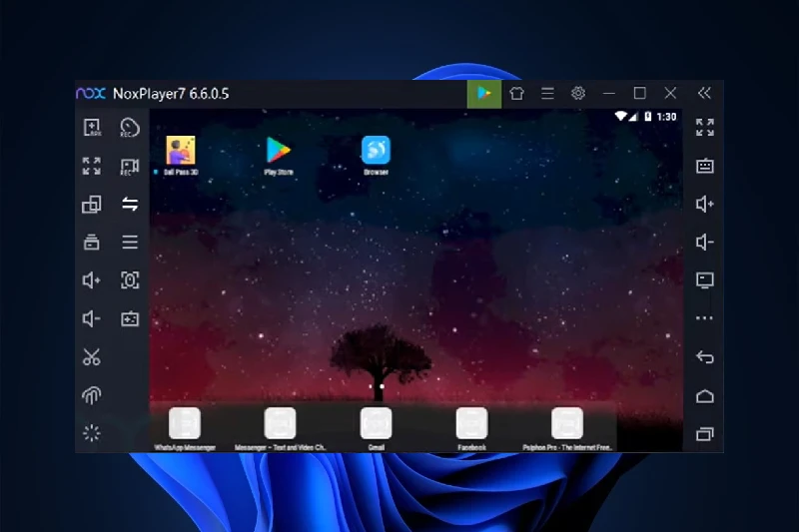Expand more tools via three-dots icon
This screenshot has height=532, width=799.
pos(705,319)
